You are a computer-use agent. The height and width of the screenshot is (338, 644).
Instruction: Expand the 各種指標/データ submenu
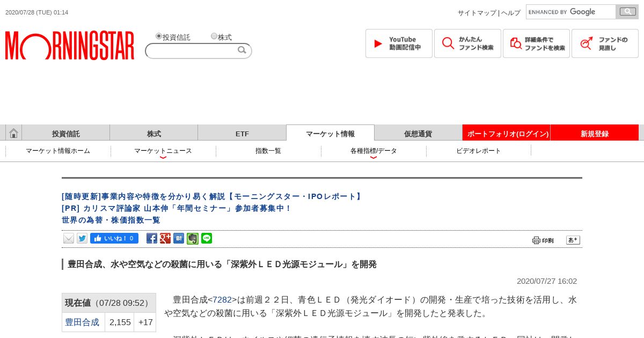coord(374,151)
